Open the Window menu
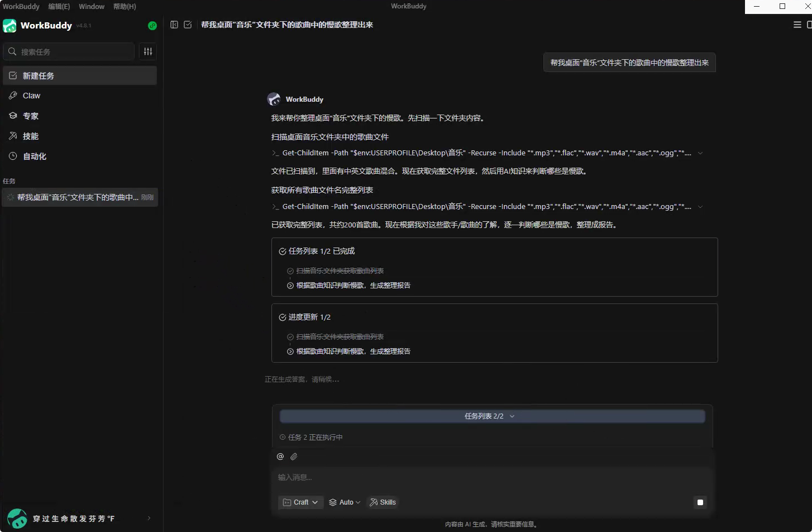The image size is (812, 532). click(92, 6)
